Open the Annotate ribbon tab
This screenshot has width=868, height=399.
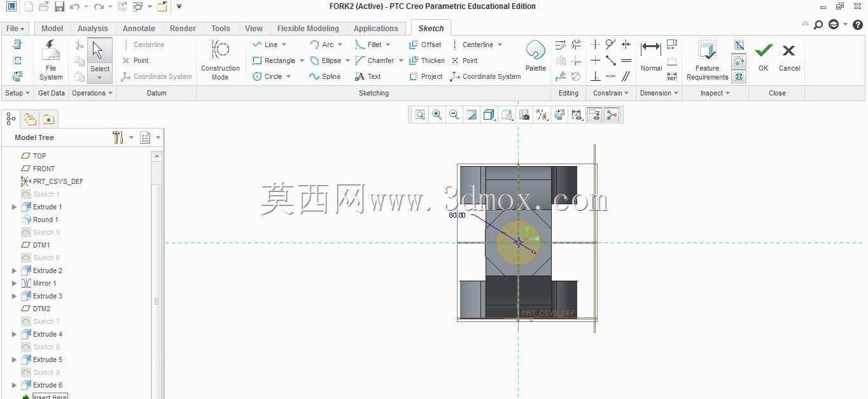click(139, 28)
